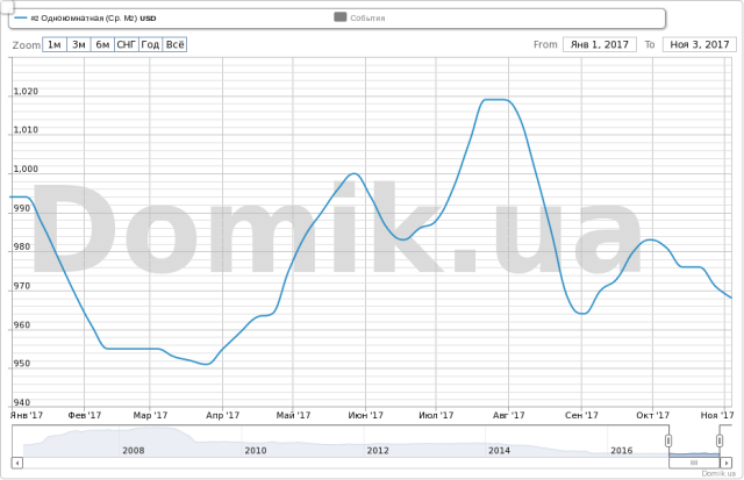
Task: Grab the left navigator range handle
Action: coord(668,441)
